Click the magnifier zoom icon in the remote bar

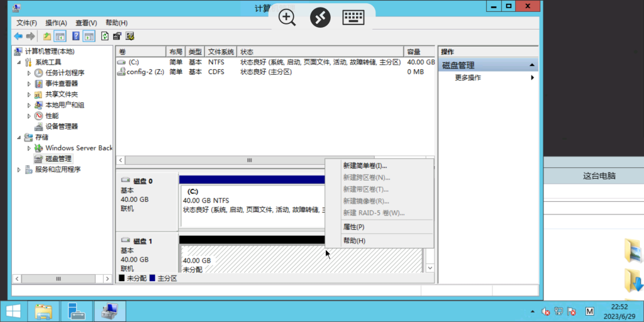(287, 18)
